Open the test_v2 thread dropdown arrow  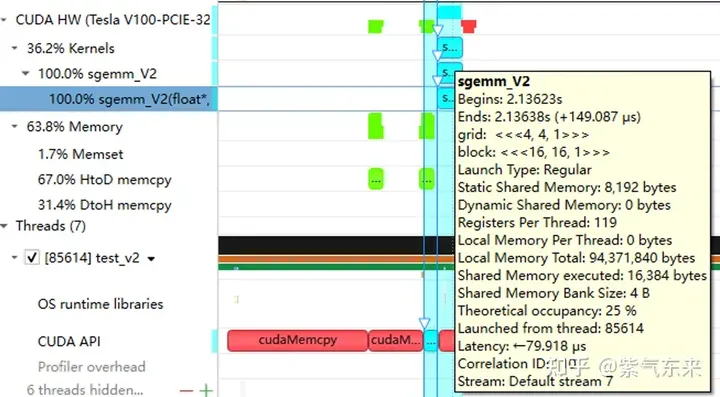[x=151, y=259]
